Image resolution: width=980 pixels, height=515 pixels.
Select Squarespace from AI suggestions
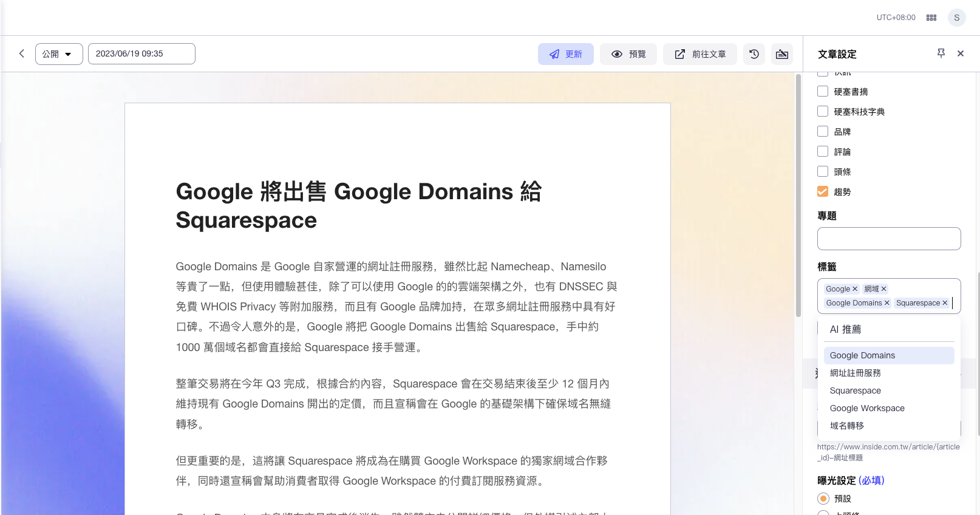(x=889, y=391)
